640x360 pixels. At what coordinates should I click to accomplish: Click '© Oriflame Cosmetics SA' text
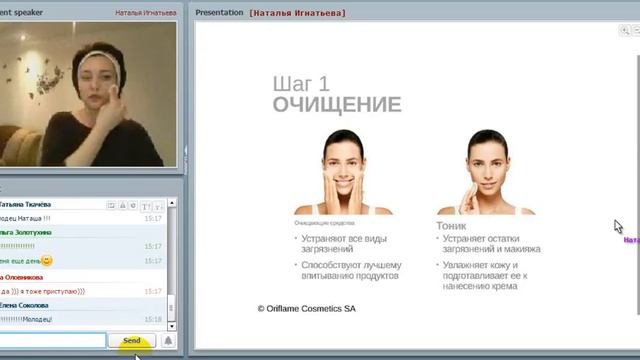(x=307, y=309)
